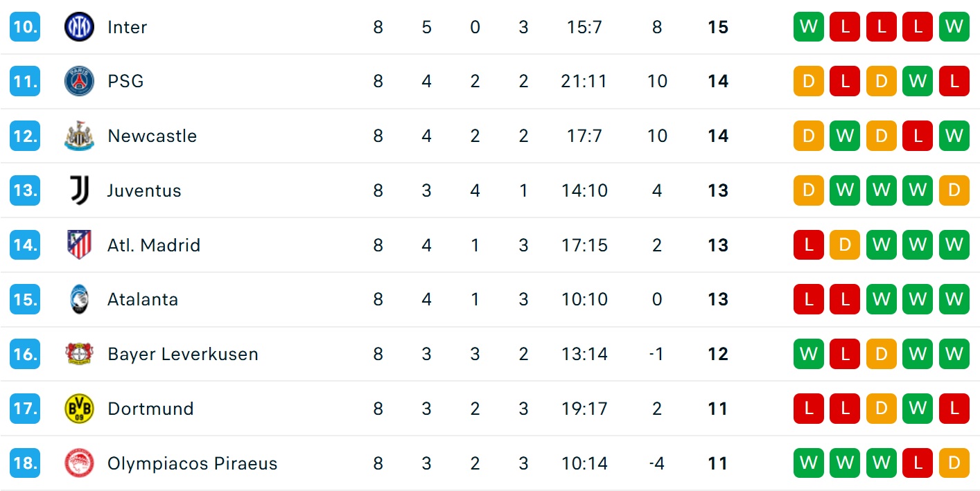980x491 pixels.
Task: Open the Olympiacos Piraeus team link
Action: [192, 463]
